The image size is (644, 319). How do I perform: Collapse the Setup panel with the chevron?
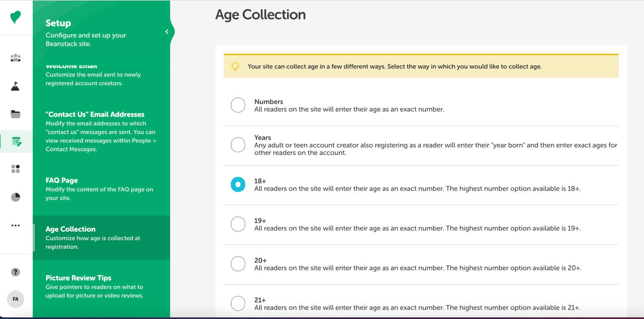coord(167,31)
